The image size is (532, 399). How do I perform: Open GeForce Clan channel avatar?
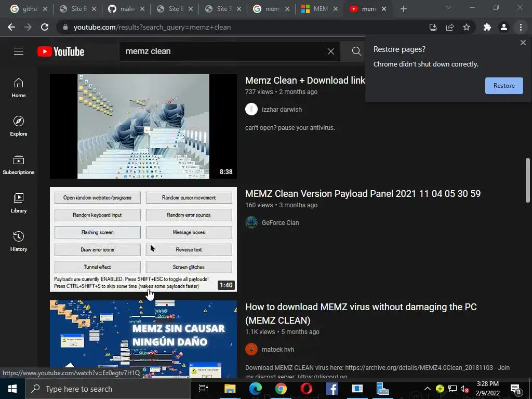click(x=251, y=222)
